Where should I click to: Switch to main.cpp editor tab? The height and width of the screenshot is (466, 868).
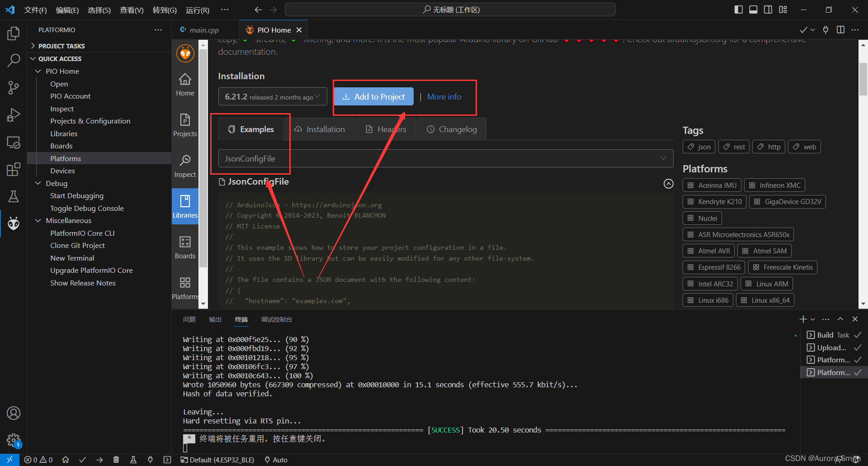(205, 30)
